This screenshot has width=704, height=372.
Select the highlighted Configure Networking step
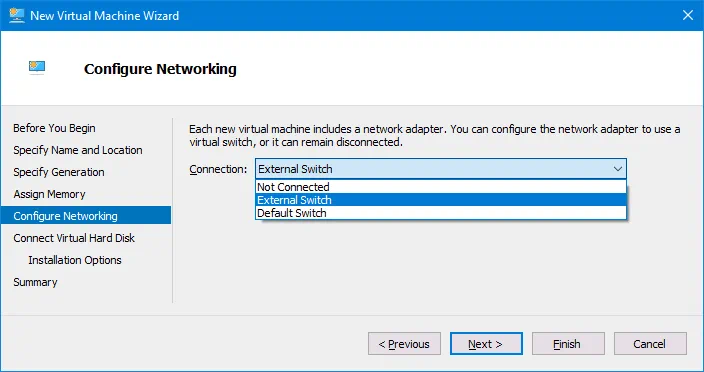[x=86, y=215]
